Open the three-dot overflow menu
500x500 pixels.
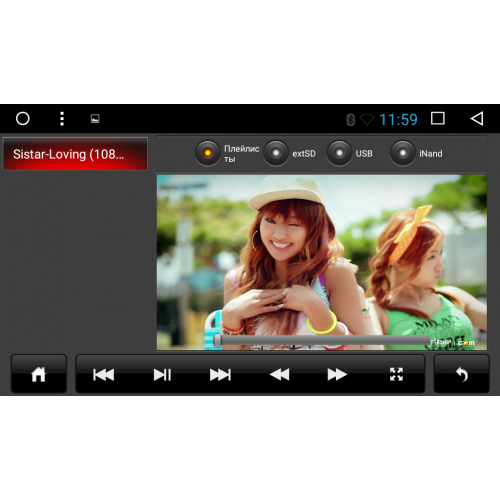coord(62,119)
